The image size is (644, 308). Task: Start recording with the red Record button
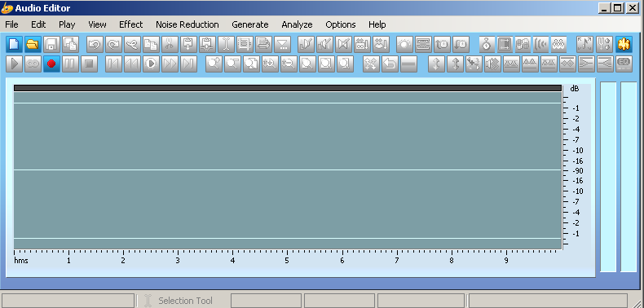click(x=51, y=64)
